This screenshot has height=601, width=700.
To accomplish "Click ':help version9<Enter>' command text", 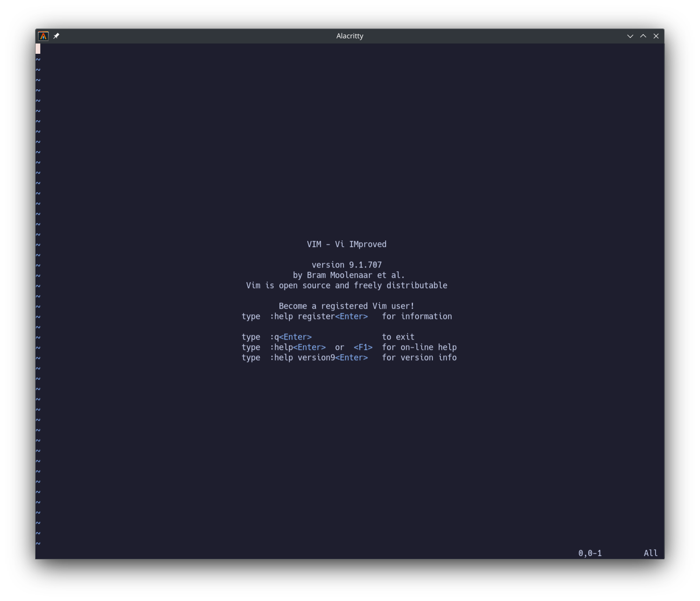I will pos(319,357).
